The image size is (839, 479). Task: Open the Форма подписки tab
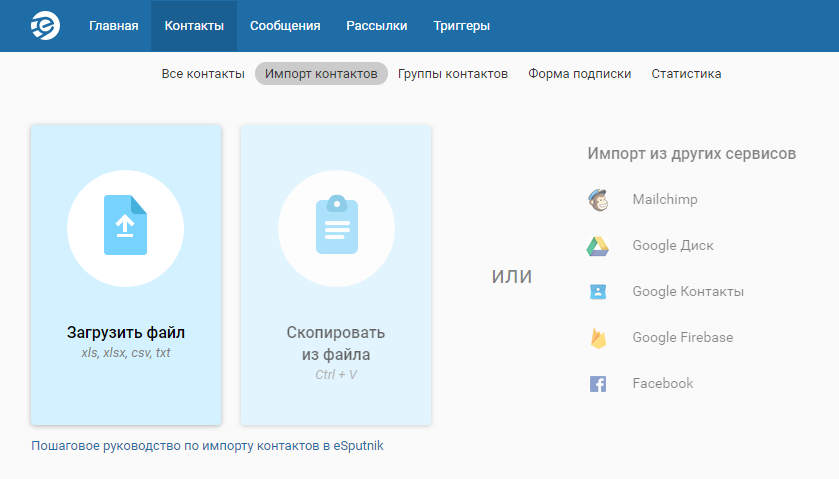[580, 74]
